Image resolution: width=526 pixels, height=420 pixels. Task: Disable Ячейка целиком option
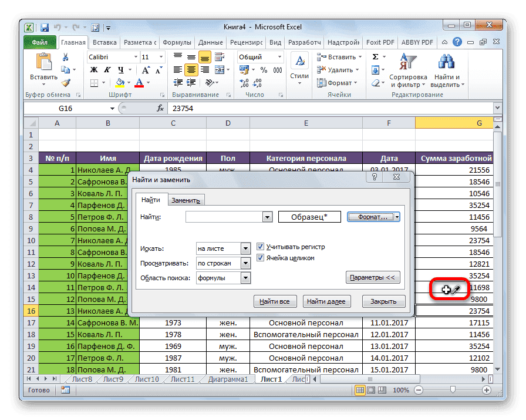tap(260, 257)
